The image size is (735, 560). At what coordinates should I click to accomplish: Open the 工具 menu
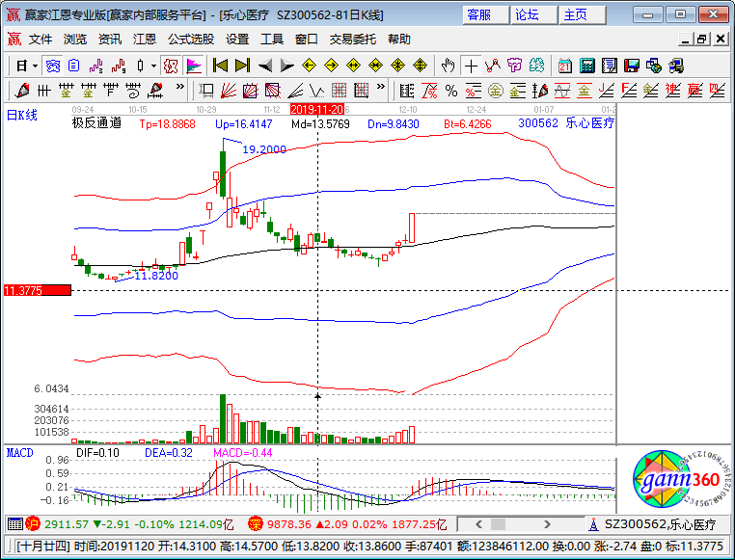point(272,40)
